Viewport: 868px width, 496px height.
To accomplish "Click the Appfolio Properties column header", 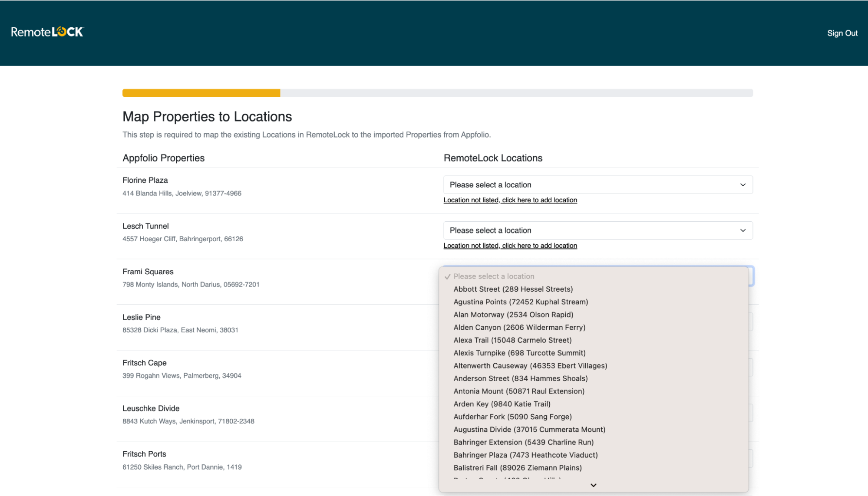I will pyautogui.click(x=163, y=158).
